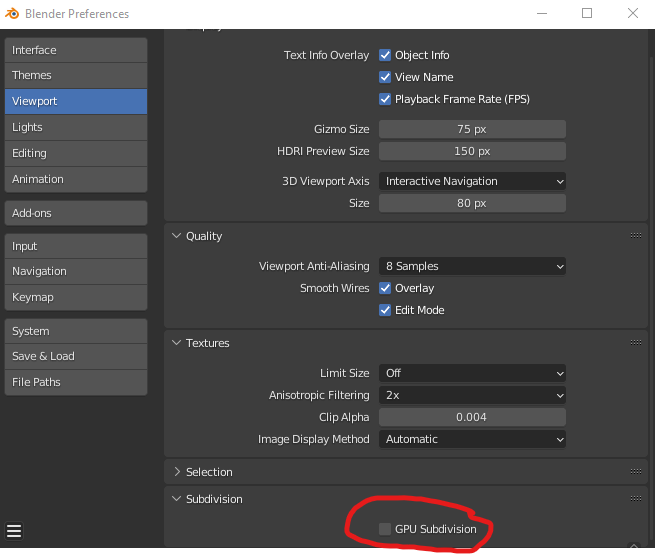Disable Playback Frame Rate (FPS) display
Viewport: 655px width, 554px height.
[x=385, y=99]
